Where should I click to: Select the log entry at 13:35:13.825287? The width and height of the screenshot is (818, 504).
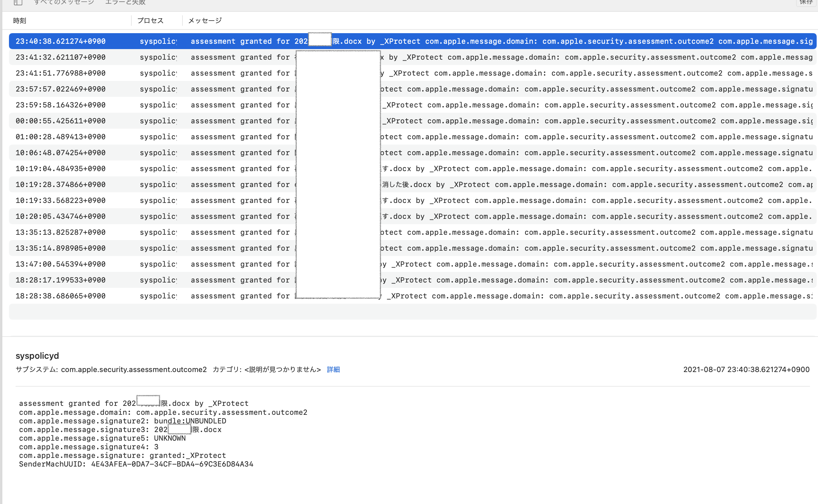(60, 232)
